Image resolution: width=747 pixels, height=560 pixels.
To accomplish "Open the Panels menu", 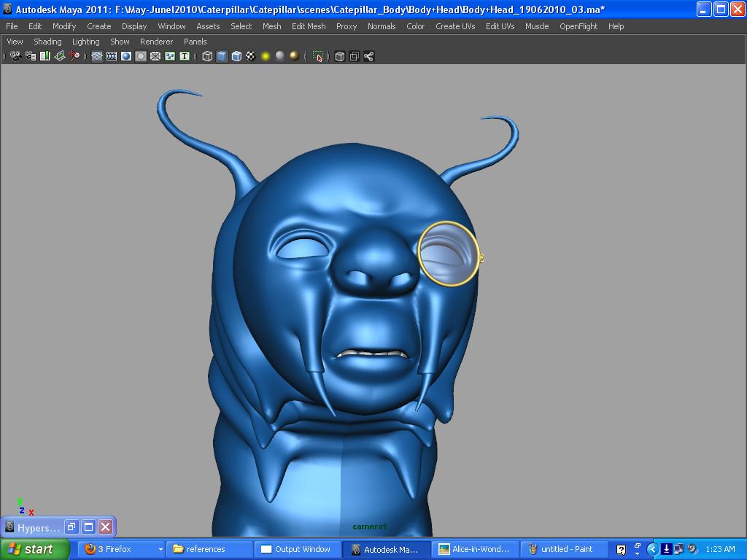I will [196, 42].
